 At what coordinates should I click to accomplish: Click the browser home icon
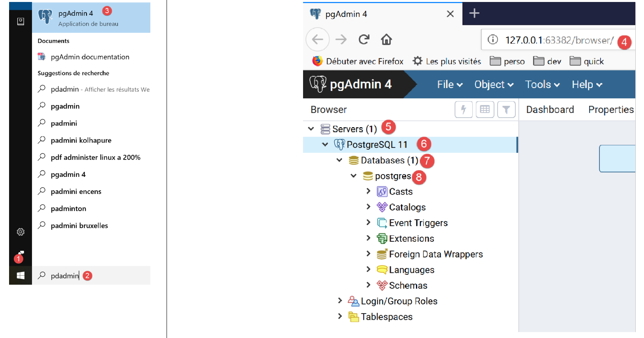click(x=386, y=39)
